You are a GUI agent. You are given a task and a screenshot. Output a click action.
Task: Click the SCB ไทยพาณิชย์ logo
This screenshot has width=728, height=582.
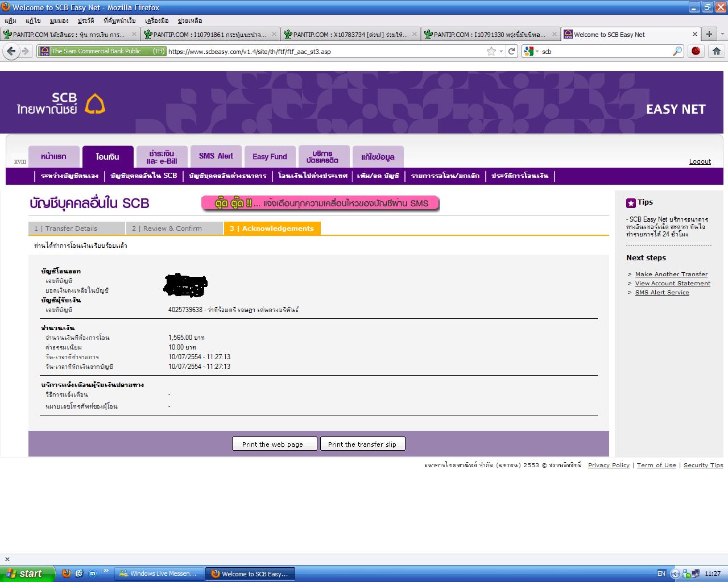point(61,103)
